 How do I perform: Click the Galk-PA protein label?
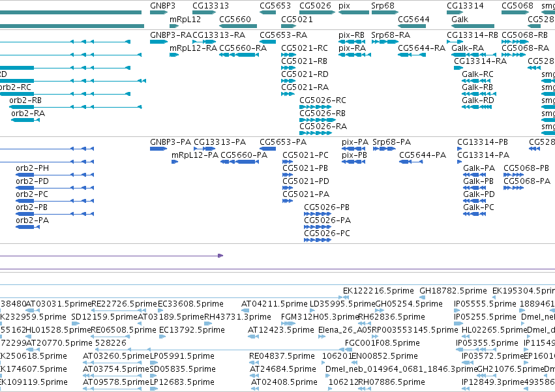[479, 168]
